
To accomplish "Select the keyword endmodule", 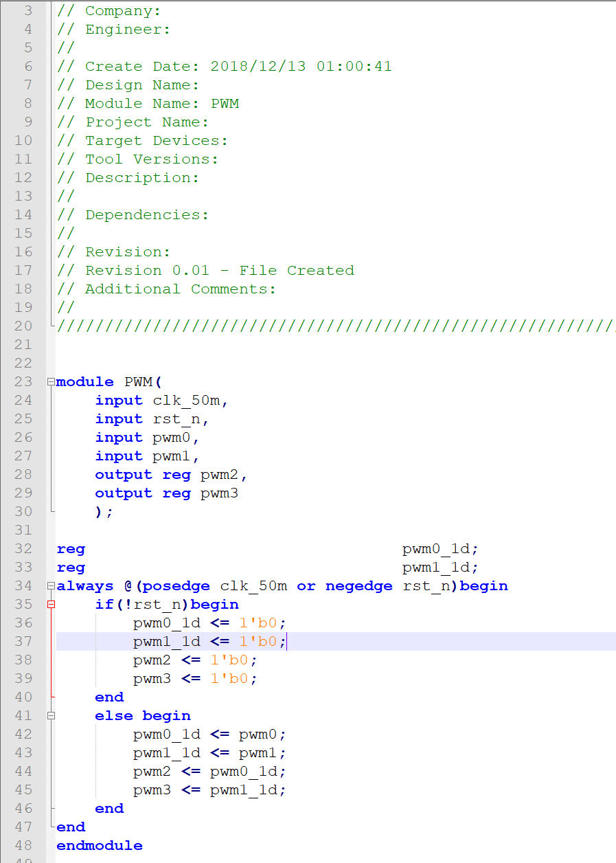I will coord(99,845).
